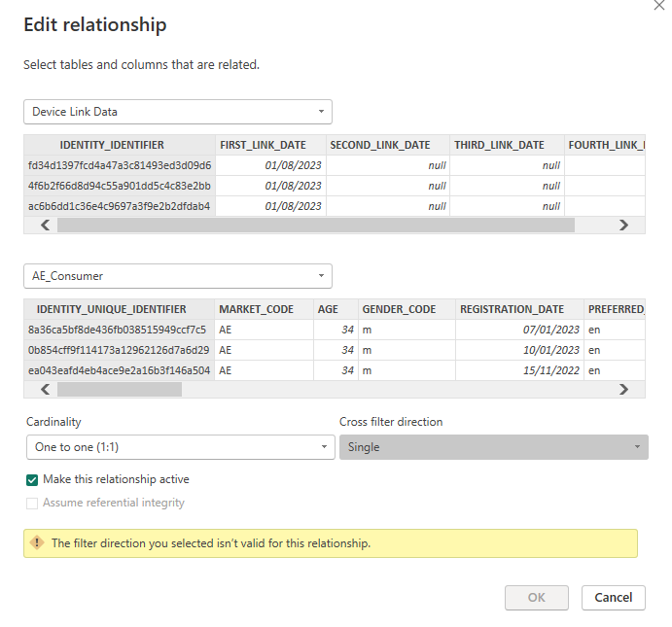The image size is (672, 627).
Task: Click the Cancel button
Action: 614,598
